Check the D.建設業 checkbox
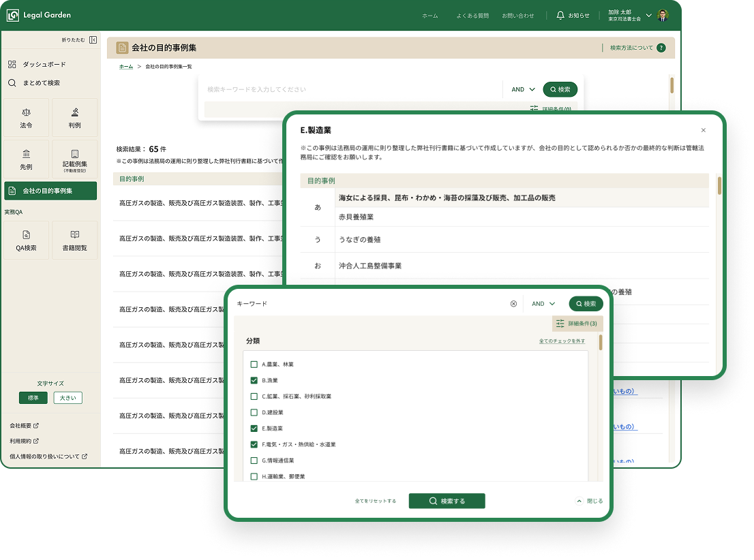 pyautogui.click(x=254, y=412)
